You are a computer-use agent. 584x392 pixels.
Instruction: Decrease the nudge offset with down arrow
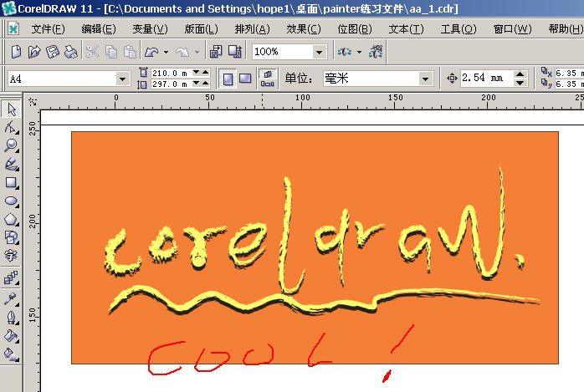pyautogui.click(x=520, y=83)
